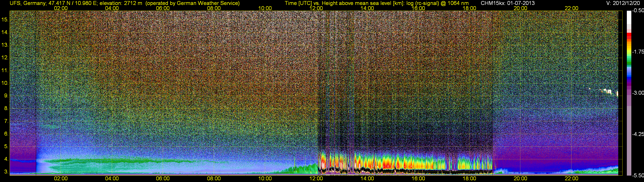The image size is (644, 182).
Task: Click the 4 km height axis label
Action: tap(6, 159)
